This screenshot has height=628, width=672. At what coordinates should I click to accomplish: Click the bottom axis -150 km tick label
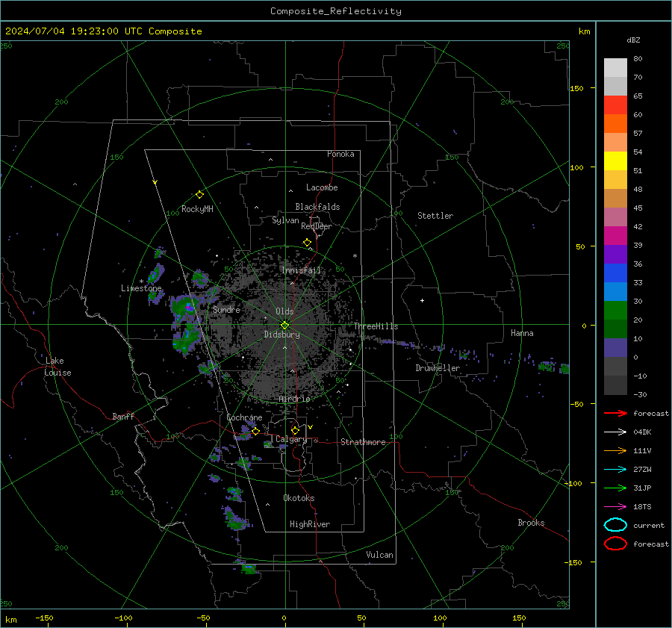(x=44, y=618)
